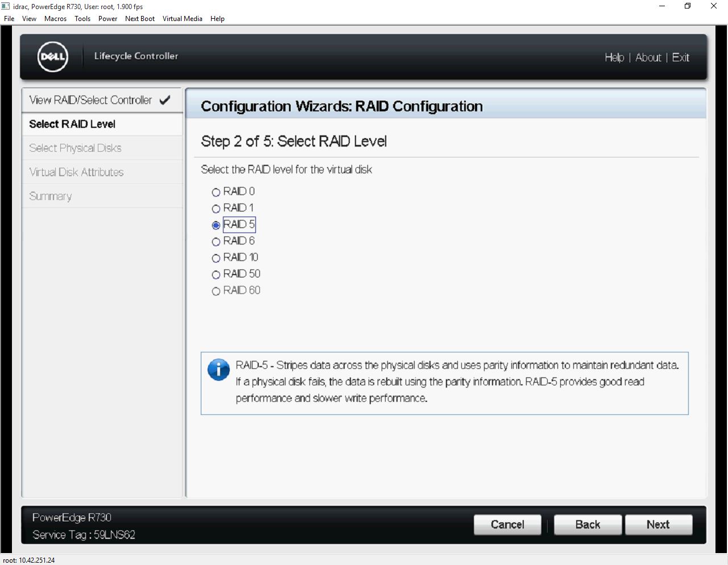Minimize the iDRAC console window

pos(662,6)
